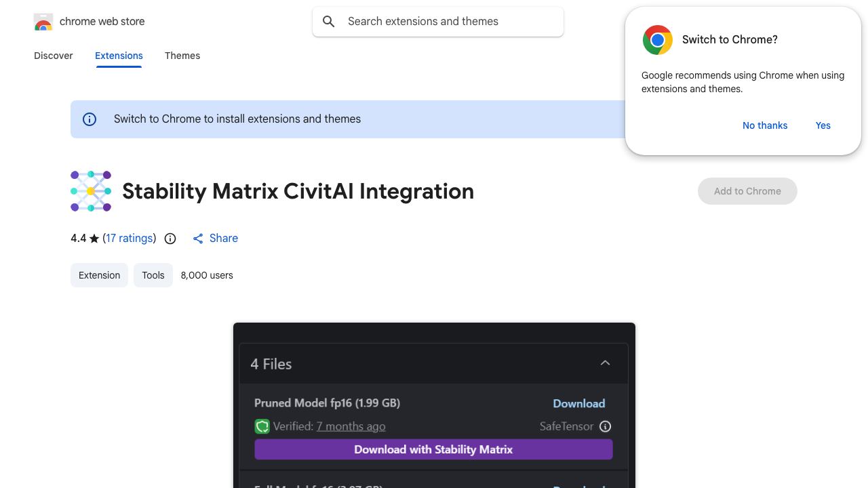Click the Stability Matrix CivitAI Integration heading
This screenshot has width=868, height=488.
(x=298, y=191)
